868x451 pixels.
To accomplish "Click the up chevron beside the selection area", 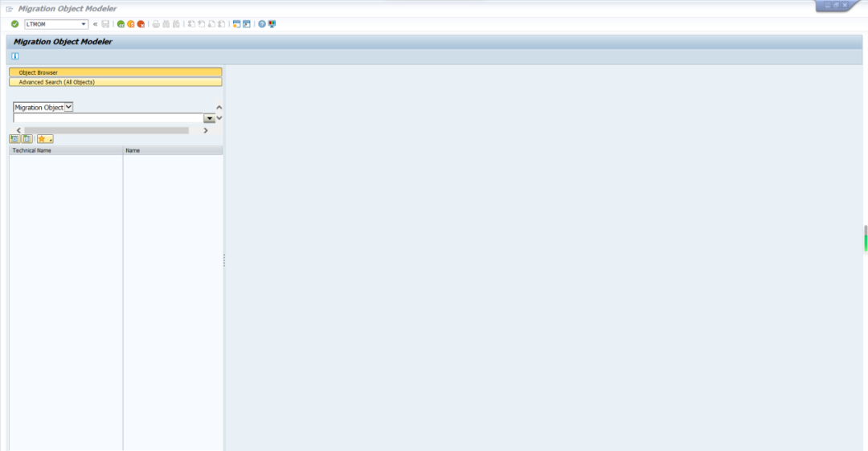I will pos(219,108).
